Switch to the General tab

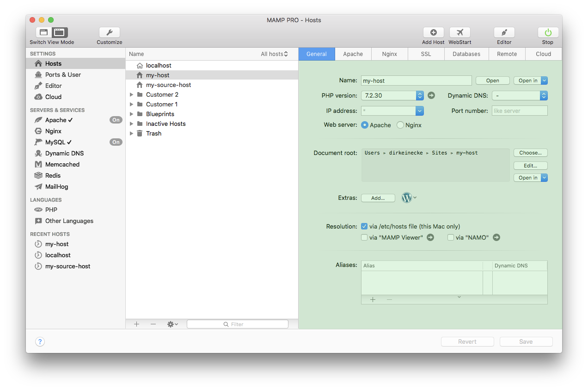[x=317, y=54]
